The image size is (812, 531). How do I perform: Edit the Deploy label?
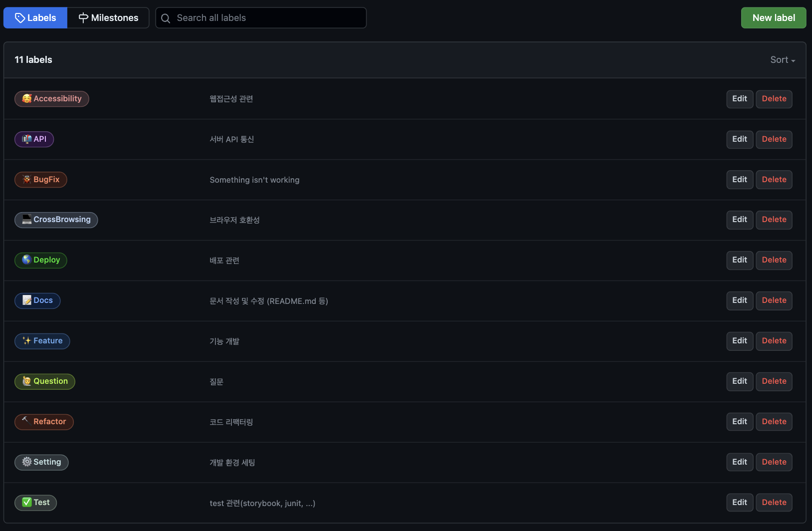739,260
